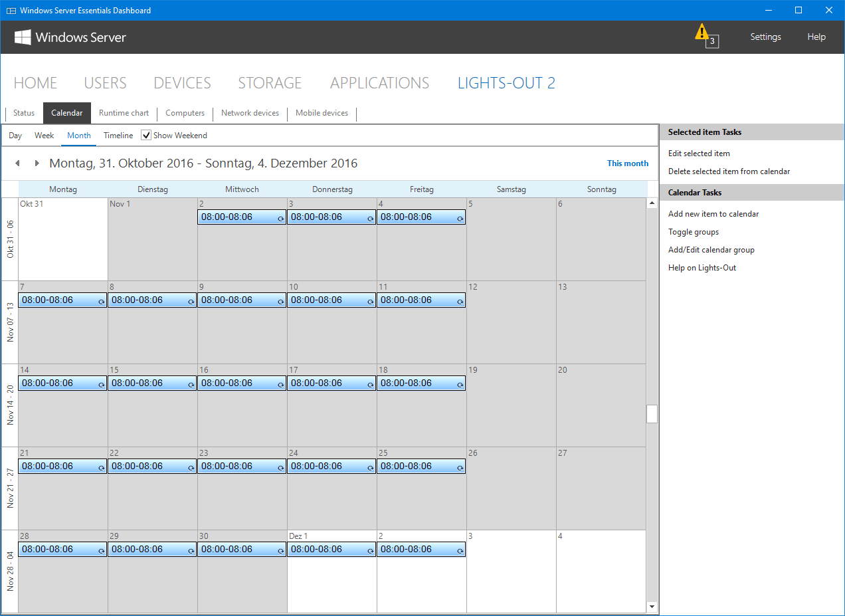Open the HOME section
The width and height of the screenshot is (845, 616).
(35, 83)
